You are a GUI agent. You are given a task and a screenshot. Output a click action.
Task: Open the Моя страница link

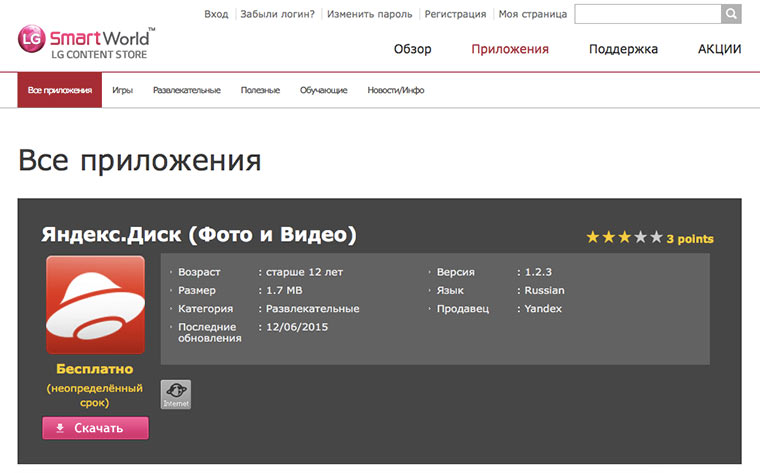[533, 14]
